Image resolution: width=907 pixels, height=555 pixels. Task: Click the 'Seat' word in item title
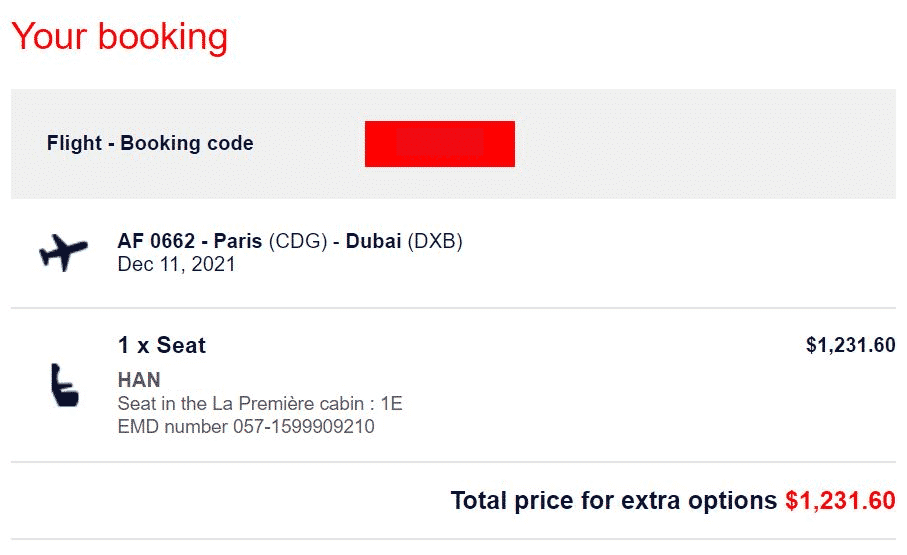[x=181, y=346]
